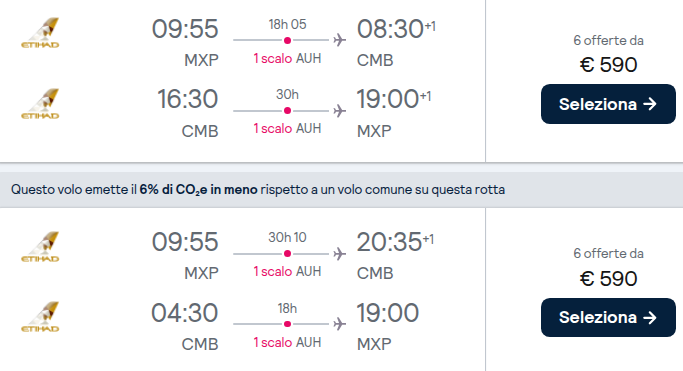683x371 pixels.
Task: Click airplane icon on the 18h return route
Action: pos(340,324)
